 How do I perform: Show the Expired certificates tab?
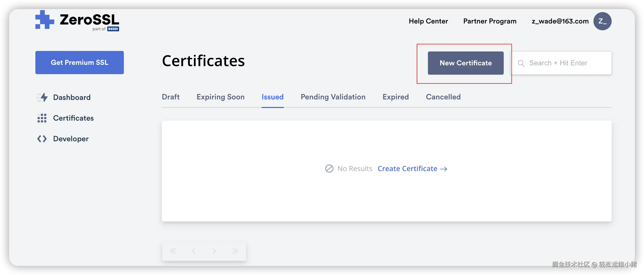tap(396, 97)
